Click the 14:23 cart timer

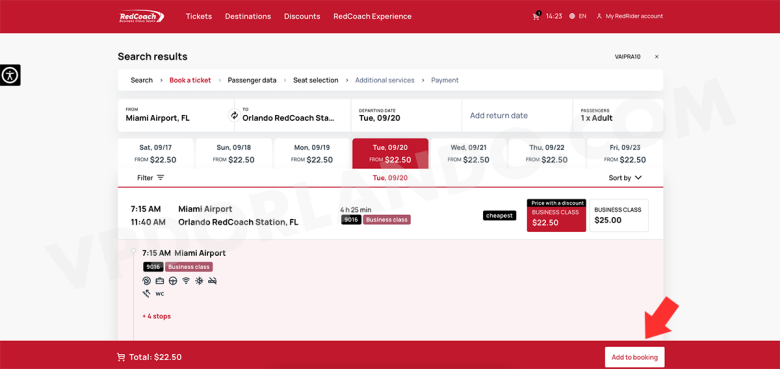(x=554, y=16)
